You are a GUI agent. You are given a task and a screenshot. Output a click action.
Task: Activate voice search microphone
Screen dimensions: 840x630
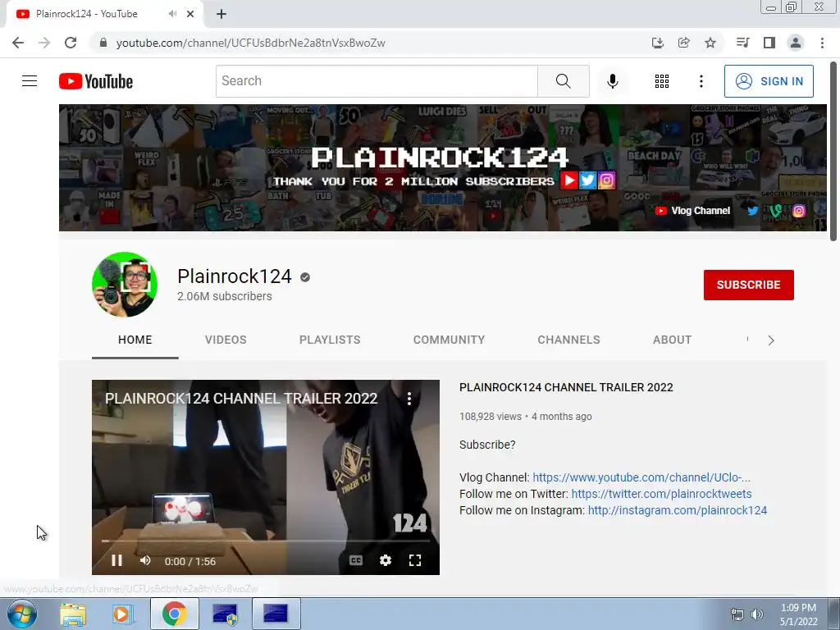point(612,81)
